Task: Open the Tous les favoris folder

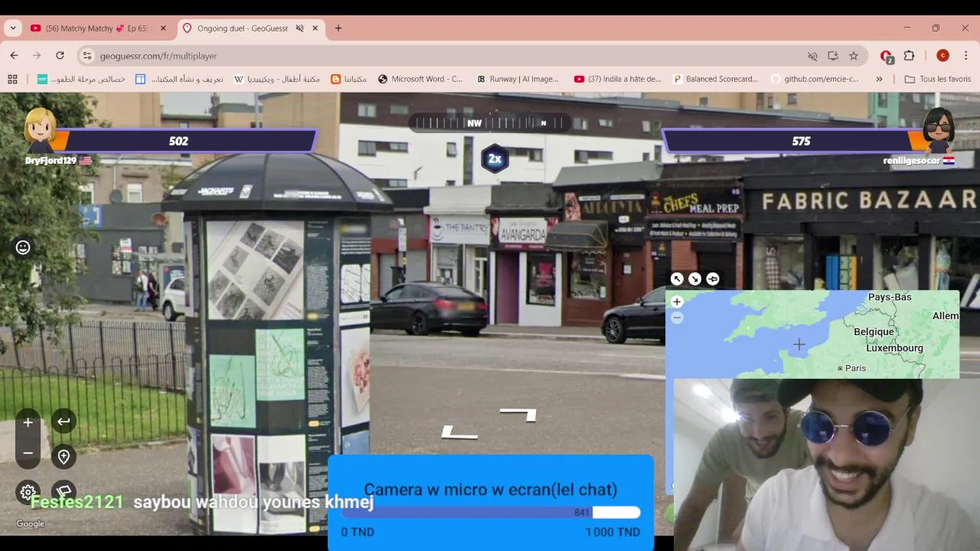Action: coord(938,79)
